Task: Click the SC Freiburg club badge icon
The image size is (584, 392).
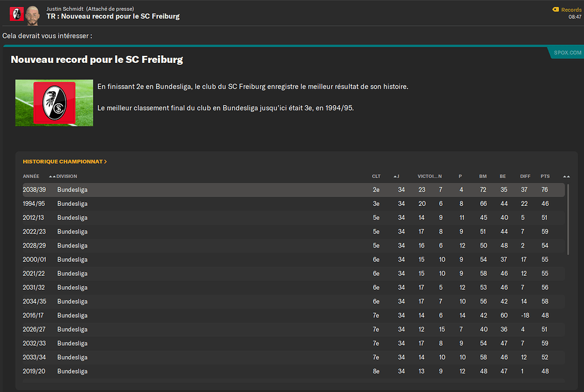Action: click(17, 13)
